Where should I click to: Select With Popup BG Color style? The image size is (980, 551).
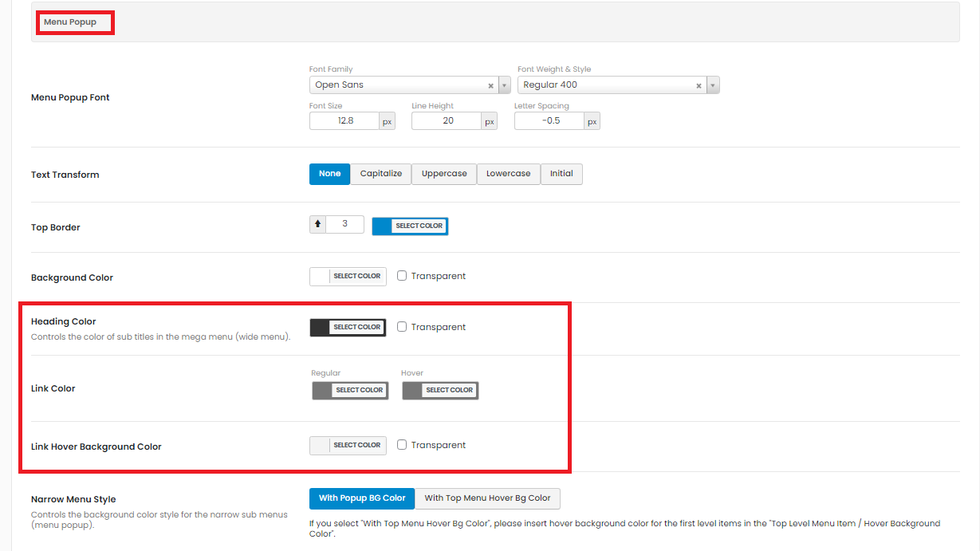coord(362,498)
